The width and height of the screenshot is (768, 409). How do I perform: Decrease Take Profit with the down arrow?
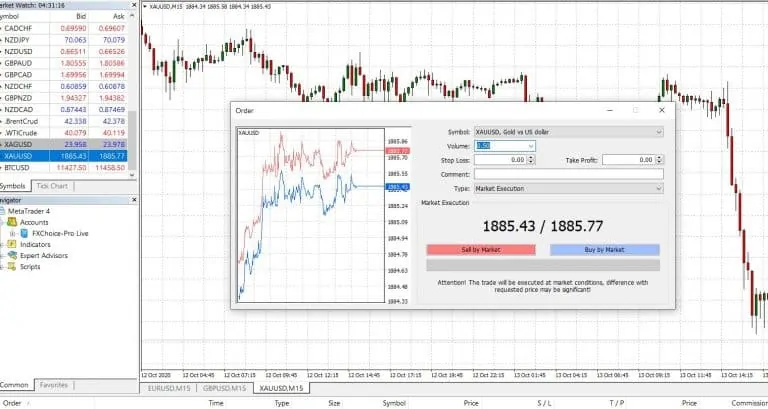click(x=660, y=162)
